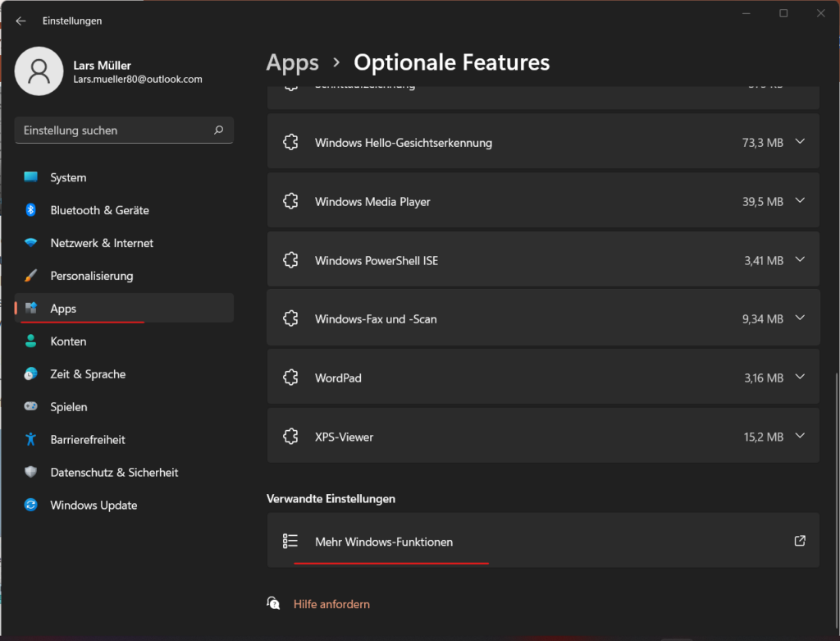Click the Mehr Windows-Funktionen list icon
The height and width of the screenshot is (641, 840).
click(290, 541)
